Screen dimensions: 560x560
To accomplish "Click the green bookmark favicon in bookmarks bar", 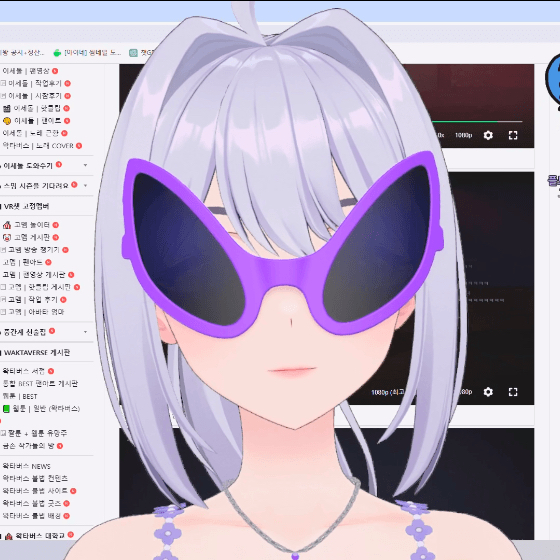I will [57, 53].
